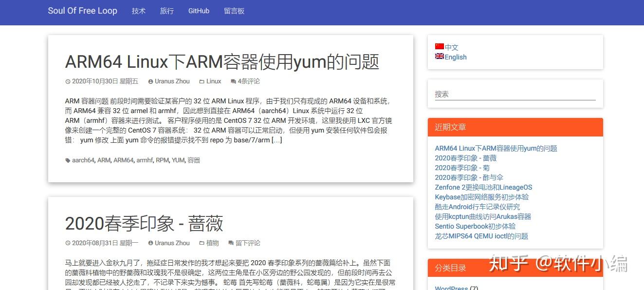
Task: Open the ARM64 tag
Action: pos(123,160)
